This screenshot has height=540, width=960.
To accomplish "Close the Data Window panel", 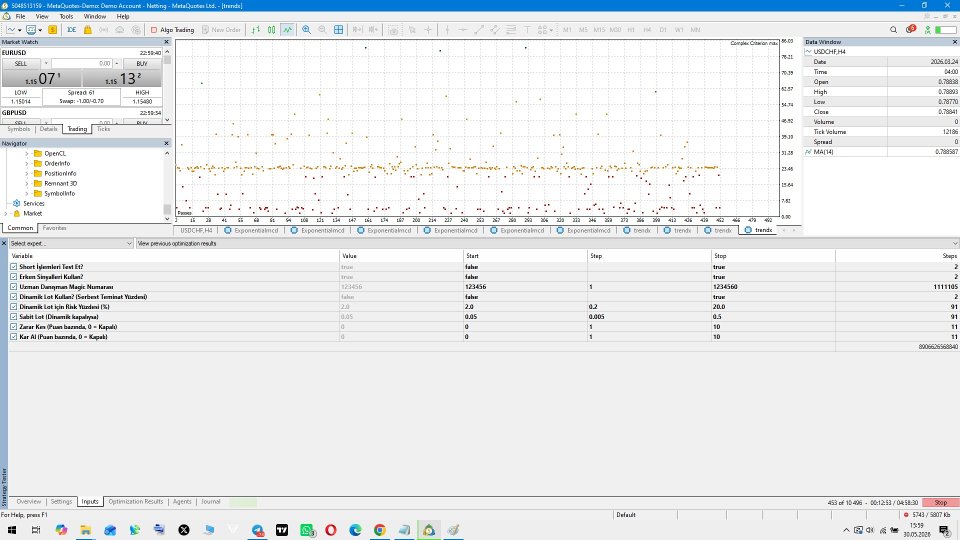I will (954, 42).
